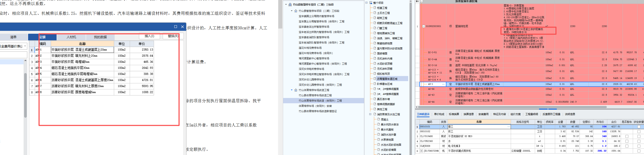Select the 耐根穿刺复合铜胎基改性沥青卷材 row
644x155 pixels.
tap(530, 89)
